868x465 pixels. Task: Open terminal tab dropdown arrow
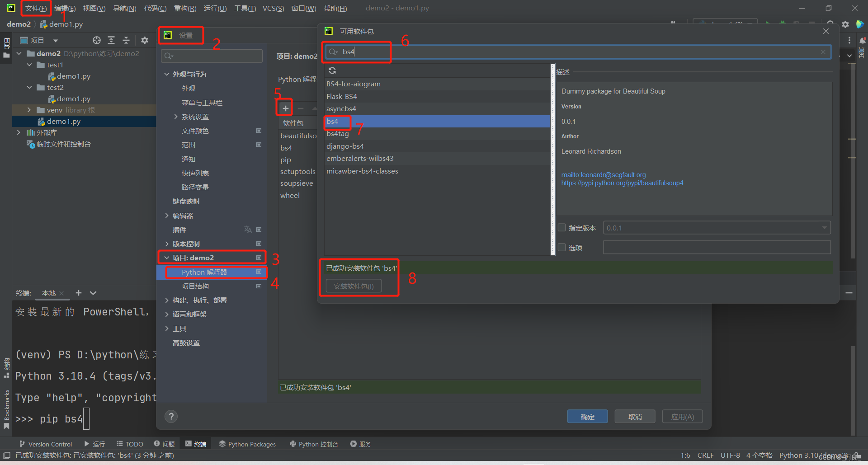point(93,293)
